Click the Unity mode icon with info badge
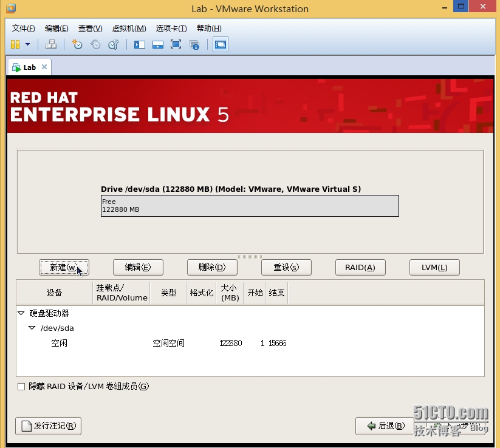 [x=194, y=44]
